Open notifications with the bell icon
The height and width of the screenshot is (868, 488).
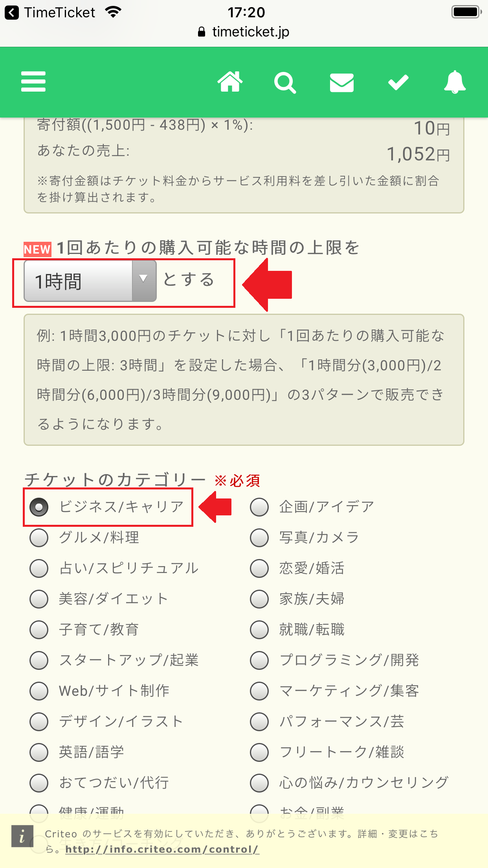coord(455,82)
